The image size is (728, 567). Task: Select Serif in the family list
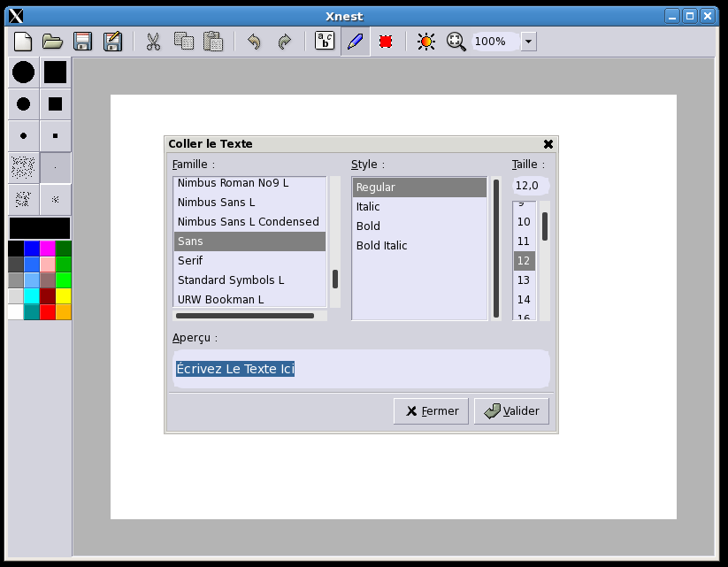190,261
